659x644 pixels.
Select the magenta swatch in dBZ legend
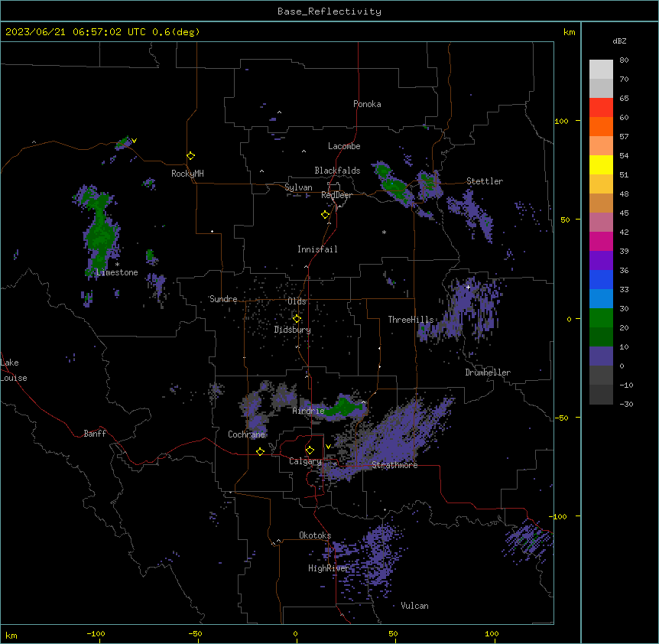click(601, 241)
